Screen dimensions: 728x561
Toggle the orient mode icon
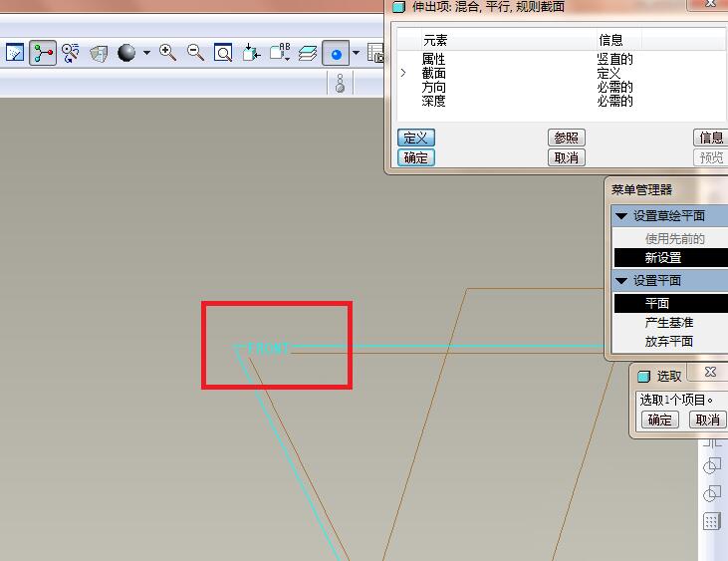pos(71,53)
